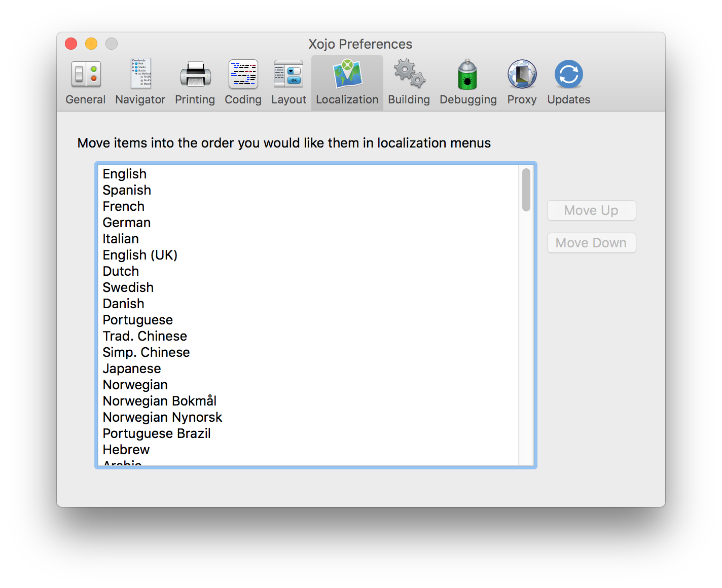Select Hebrew in the language list
This screenshot has width=722, height=588.
point(308,450)
